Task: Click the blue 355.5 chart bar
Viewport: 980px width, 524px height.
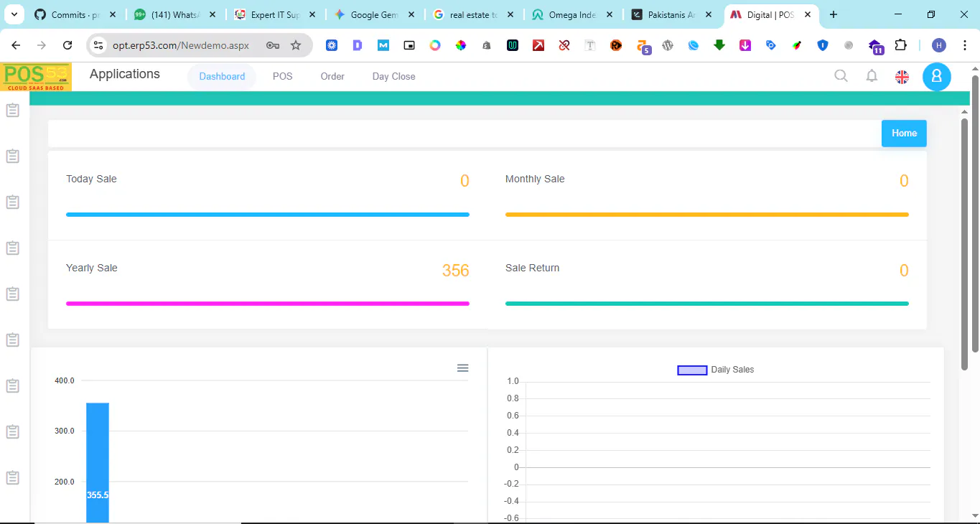Action: click(x=98, y=463)
